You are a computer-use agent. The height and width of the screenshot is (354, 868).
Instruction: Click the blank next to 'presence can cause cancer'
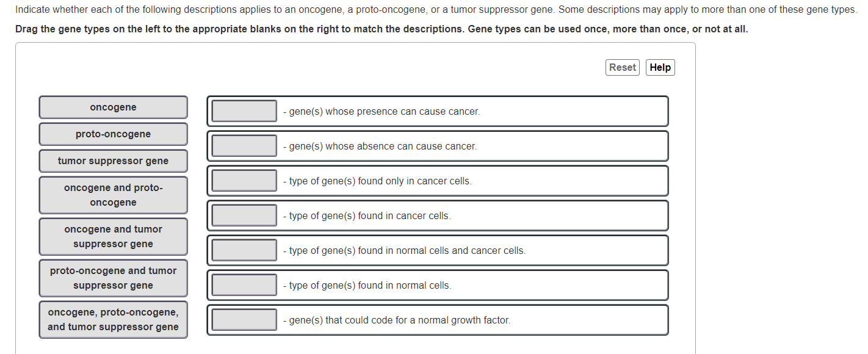click(x=244, y=110)
